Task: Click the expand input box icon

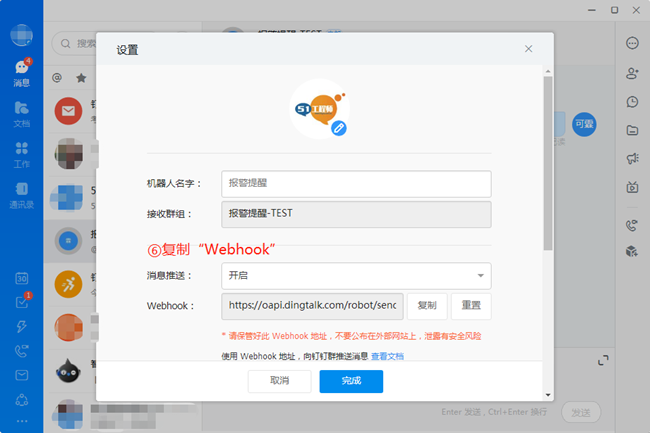Action: (x=603, y=360)
